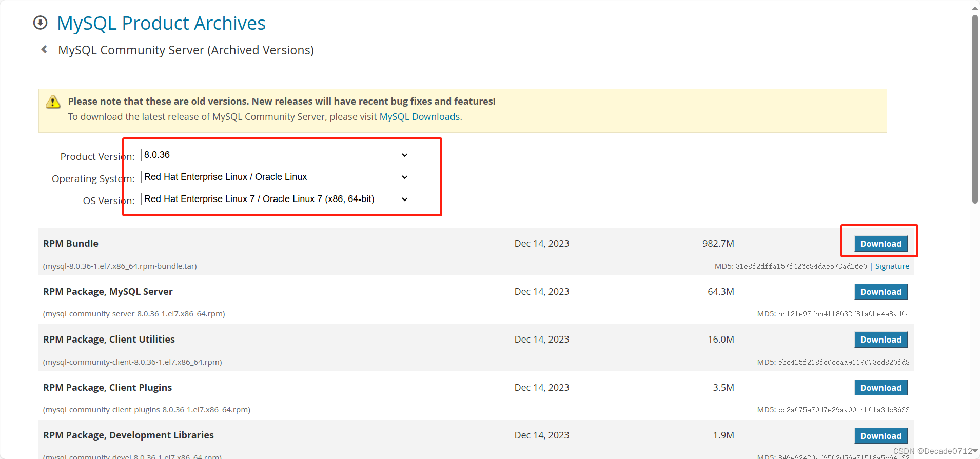Click the scrollbar up arrow

975,7
